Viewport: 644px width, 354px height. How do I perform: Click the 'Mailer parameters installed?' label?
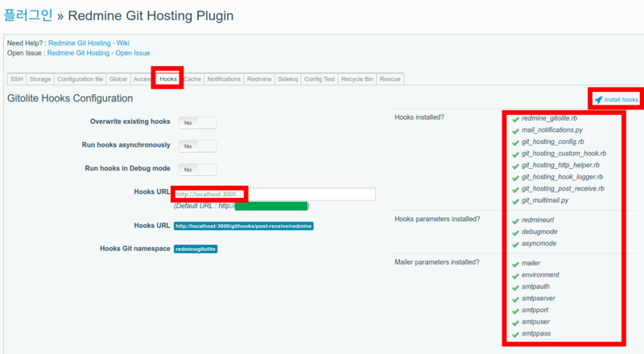click(x=437, y=262)
